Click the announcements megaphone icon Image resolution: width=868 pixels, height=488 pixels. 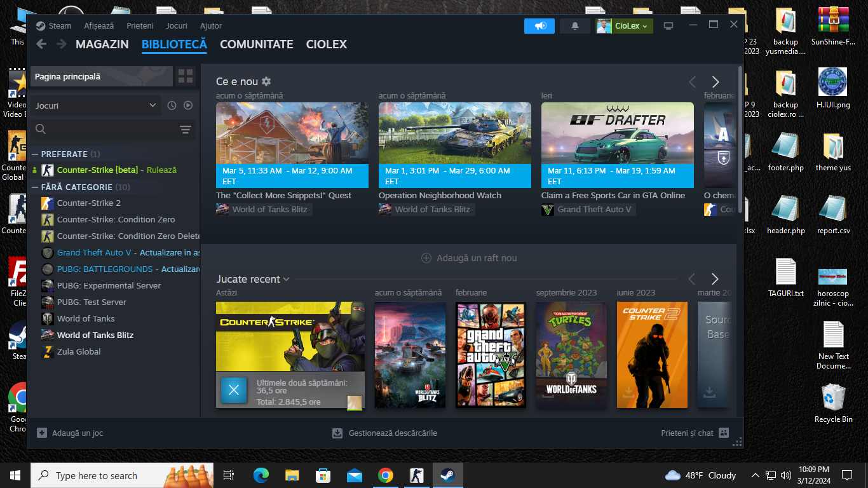[539, 26]
